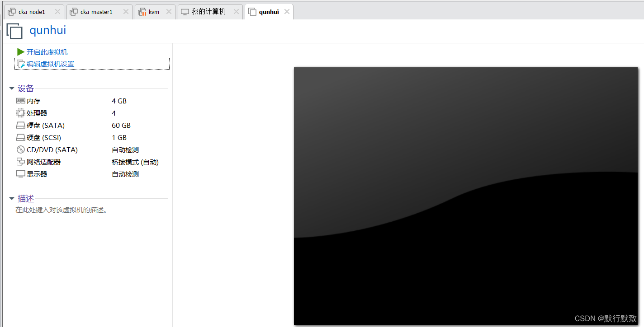Click the large VM icon beside qunhui title
Image resolution: width=644 pixels, height=327 pixels.
[14, 31]
